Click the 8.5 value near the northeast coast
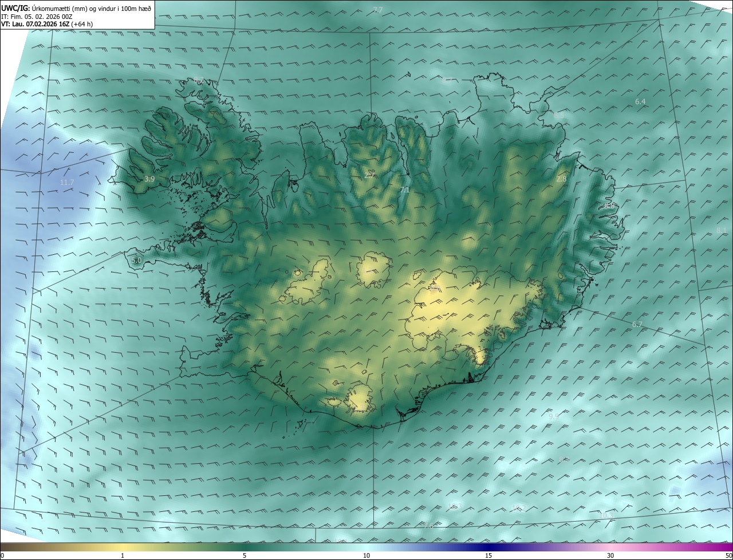The width and height of the screenshot is (733, 560). [x=559, y=116]
